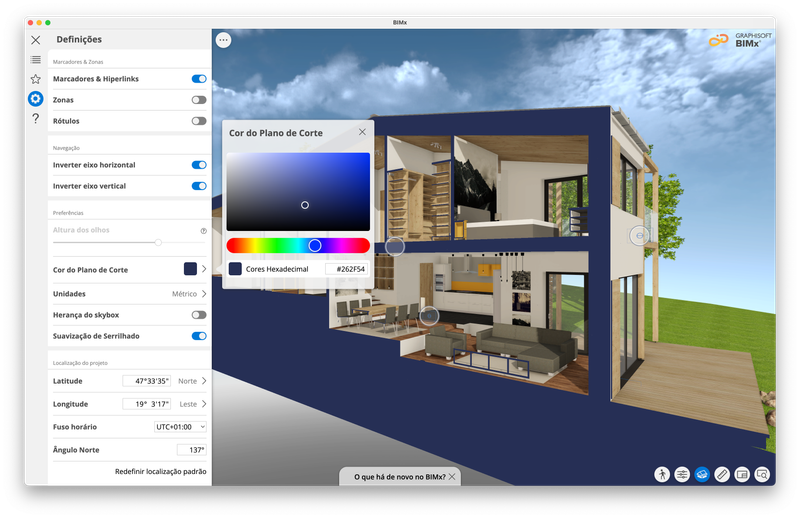The height and width of the screenshot is (518, 800).
Task: Toggle the cutting plane section tool icon
Action: coord(702,475)
